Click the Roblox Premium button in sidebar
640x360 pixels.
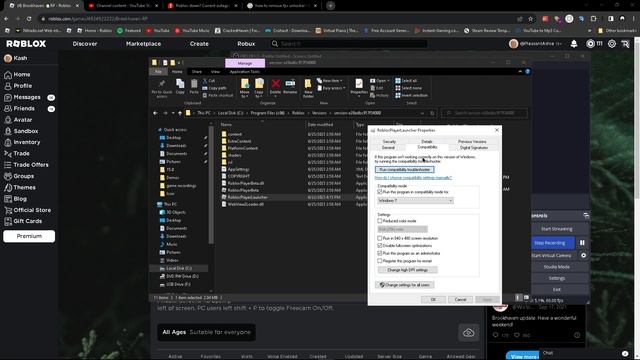[29, 236]
